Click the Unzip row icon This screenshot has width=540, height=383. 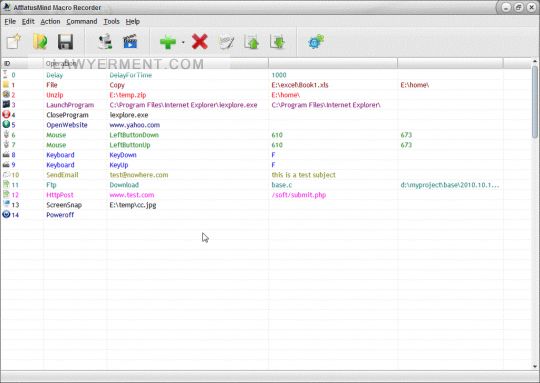click(x=6, y=94)
